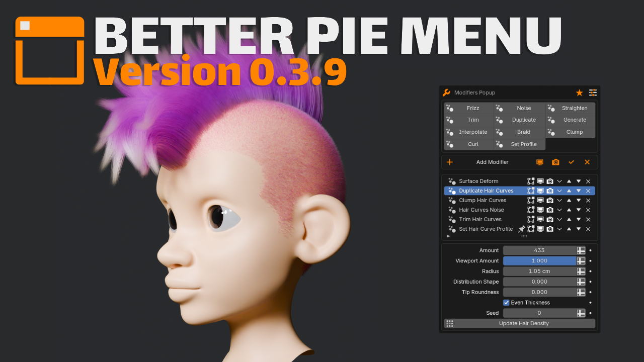This screenshot has width=644, height=362.
Task: Add the Interpolate hair modifier
Action: pos(469,132)
